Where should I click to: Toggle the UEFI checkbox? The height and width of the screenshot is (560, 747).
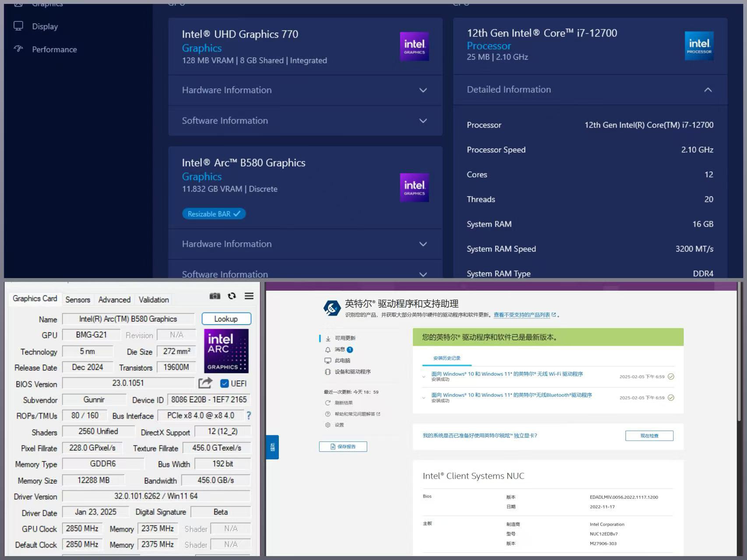coord(225,384)
